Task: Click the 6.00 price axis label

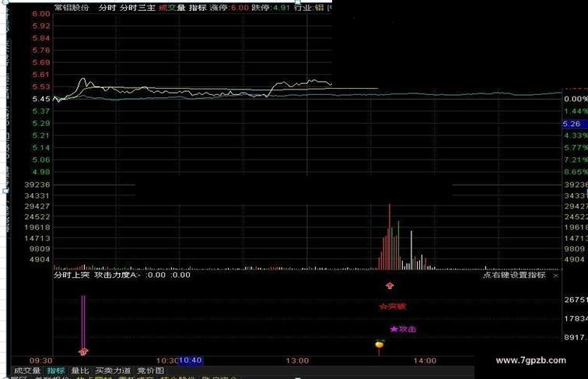Action: [x=41, y=14]
